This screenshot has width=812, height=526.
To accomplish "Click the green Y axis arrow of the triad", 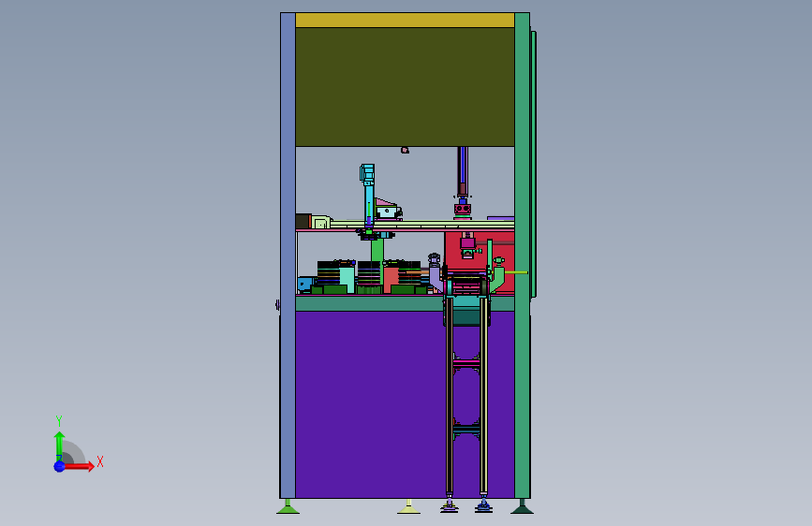I will pyautogui.click(x=59, y=446).
